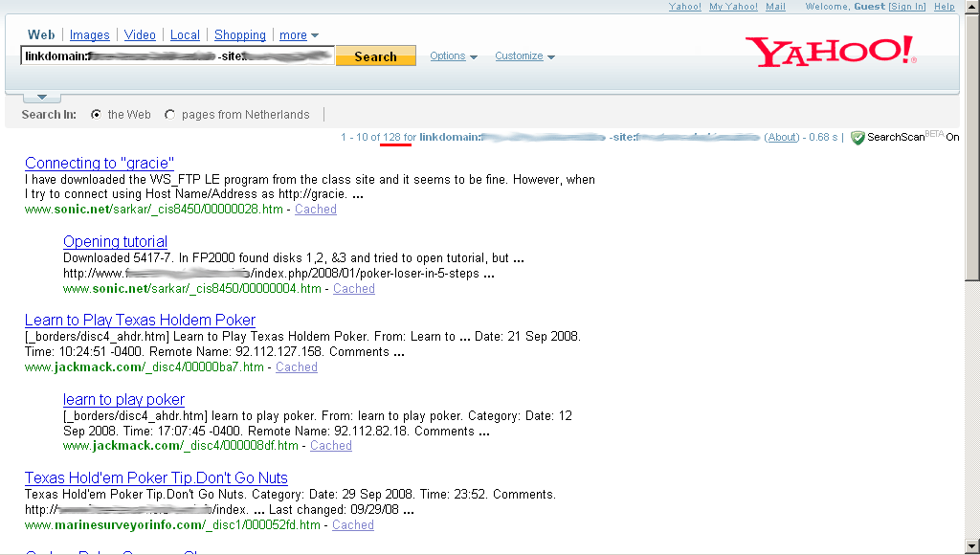Click URL text www.jackmack.com/_disc4/000008df.htm
Screen dimensions: 980x555
181,446
